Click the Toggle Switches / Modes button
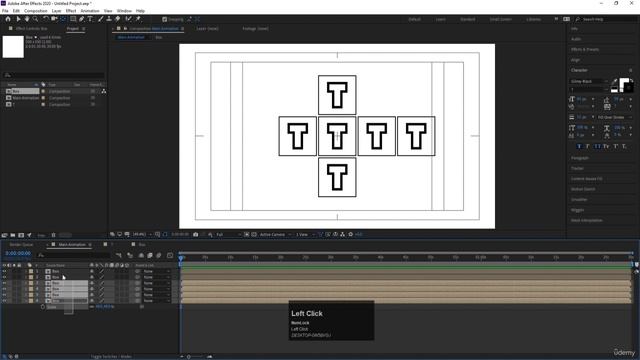640x360 pixels. pos(111,356)
